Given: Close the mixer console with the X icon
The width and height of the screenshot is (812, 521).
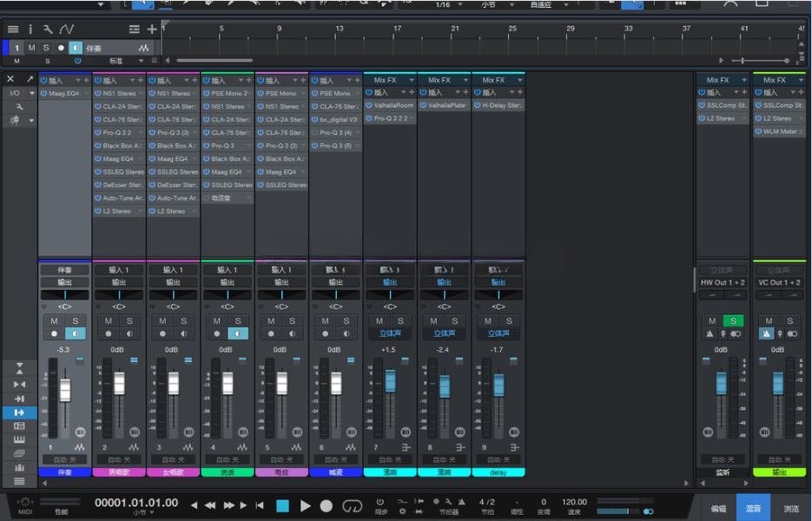Looking at the screenshot, I should [x=10, y=79].
